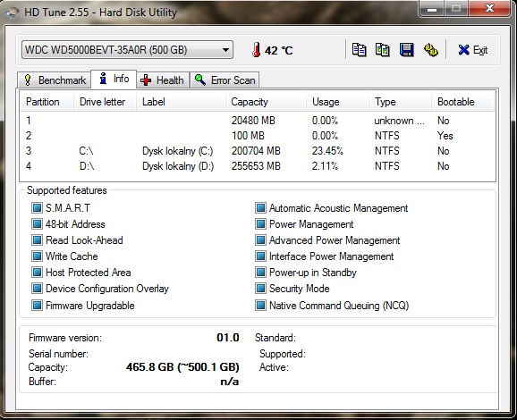The height and width of the screenshot is (420, 517).
Task: Click the thermometer temperature icon
Action: 256,50
